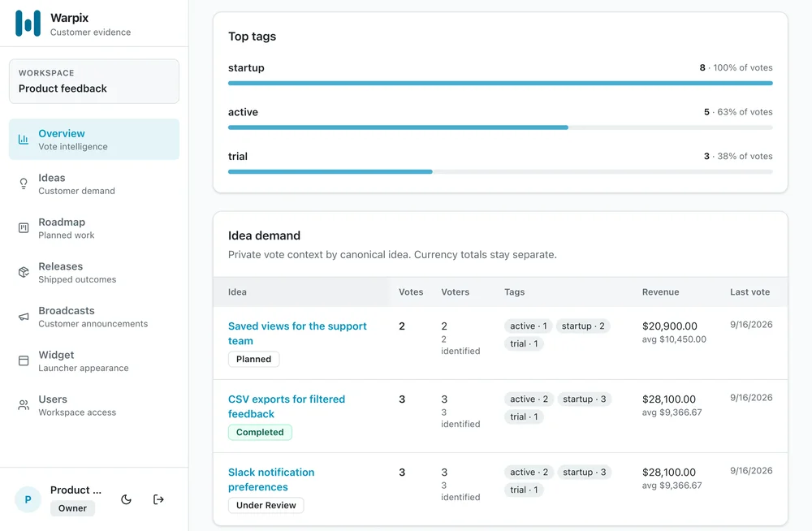
Task: Click the Idea demand heading
Action: point(264,235)
